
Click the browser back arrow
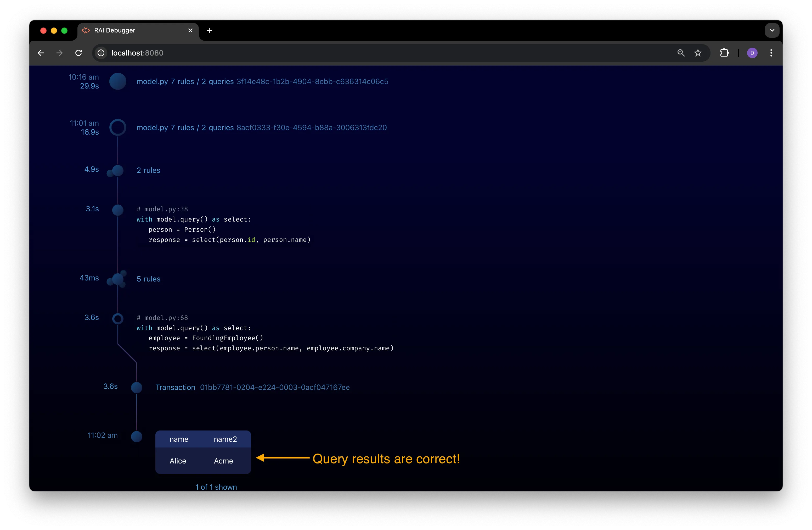coord(41,53)
